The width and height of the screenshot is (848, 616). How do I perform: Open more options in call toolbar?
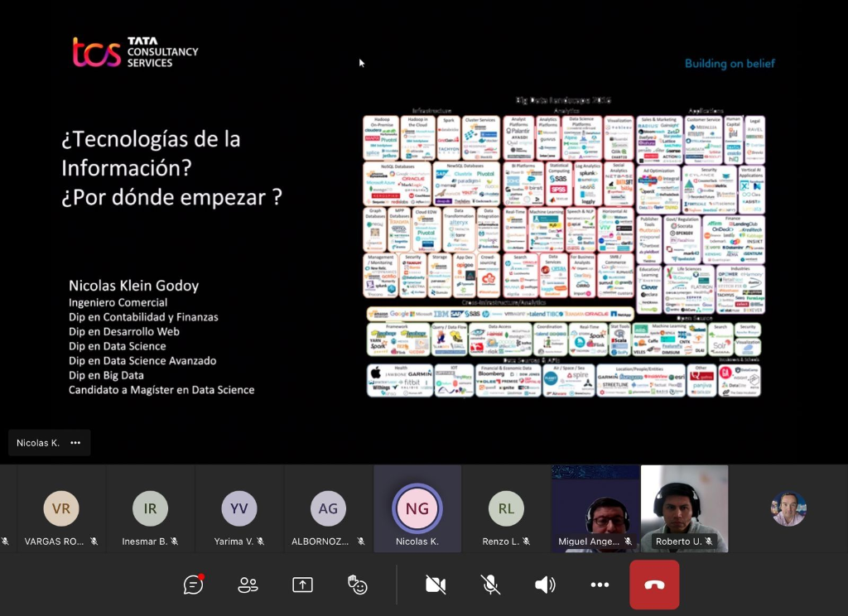[600, 585]
